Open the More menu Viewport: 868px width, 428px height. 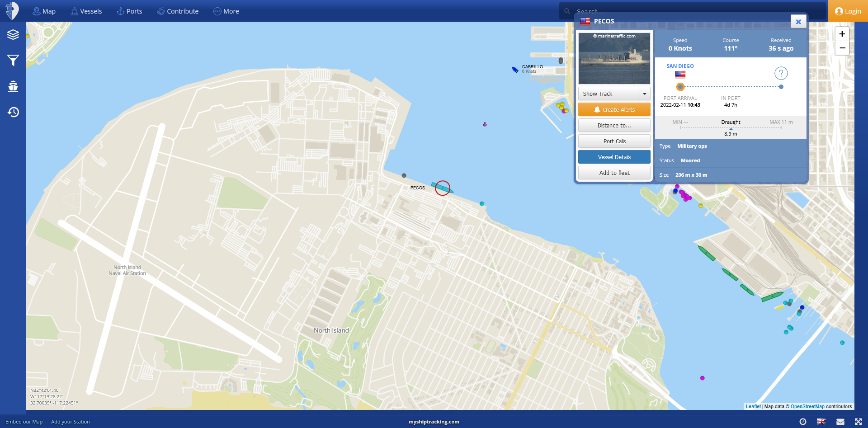tap(226, 11)
